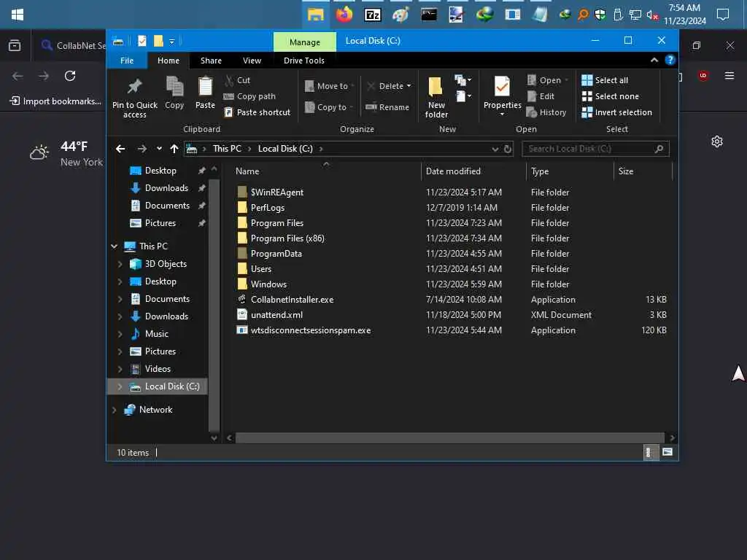
Task: Open Downloads in Quick access
Action: pyautogui.click(x=166, y=187)
